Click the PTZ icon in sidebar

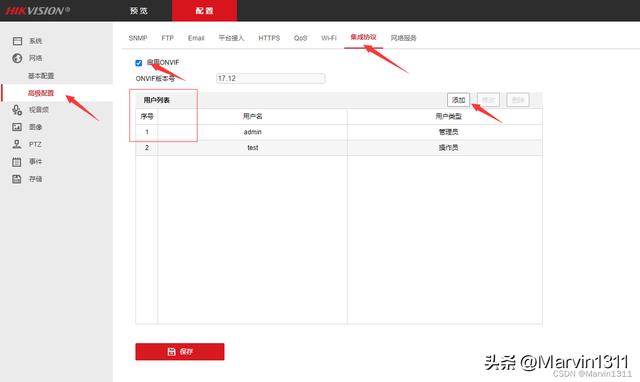(17, 144)
